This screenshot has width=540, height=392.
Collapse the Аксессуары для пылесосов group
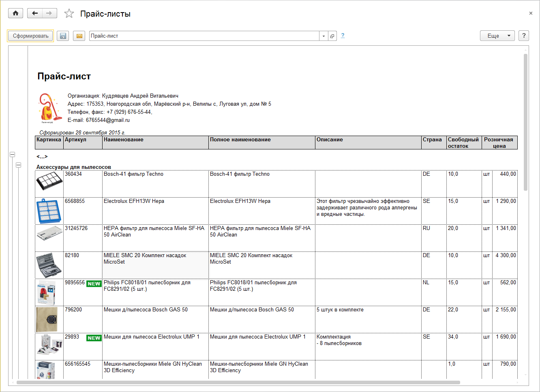coord(19,165)
